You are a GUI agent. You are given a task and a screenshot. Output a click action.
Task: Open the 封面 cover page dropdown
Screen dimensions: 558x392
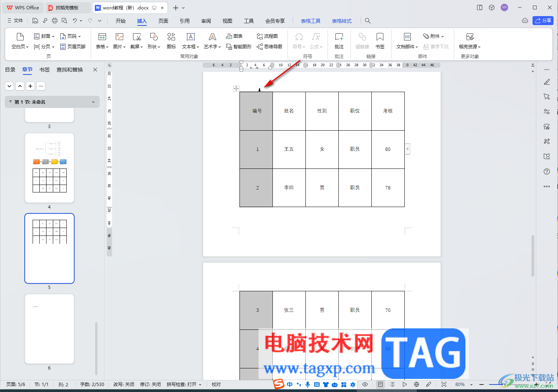click(44, 36)
